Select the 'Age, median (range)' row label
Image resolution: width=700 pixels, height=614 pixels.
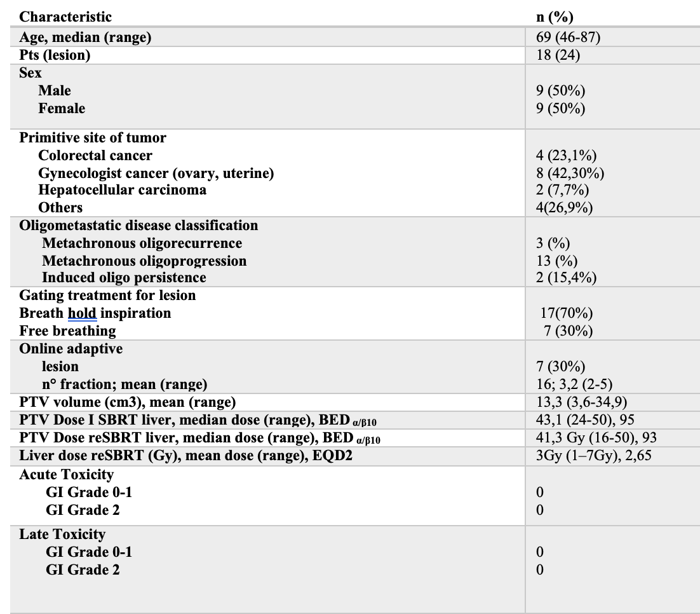[85, 37]
